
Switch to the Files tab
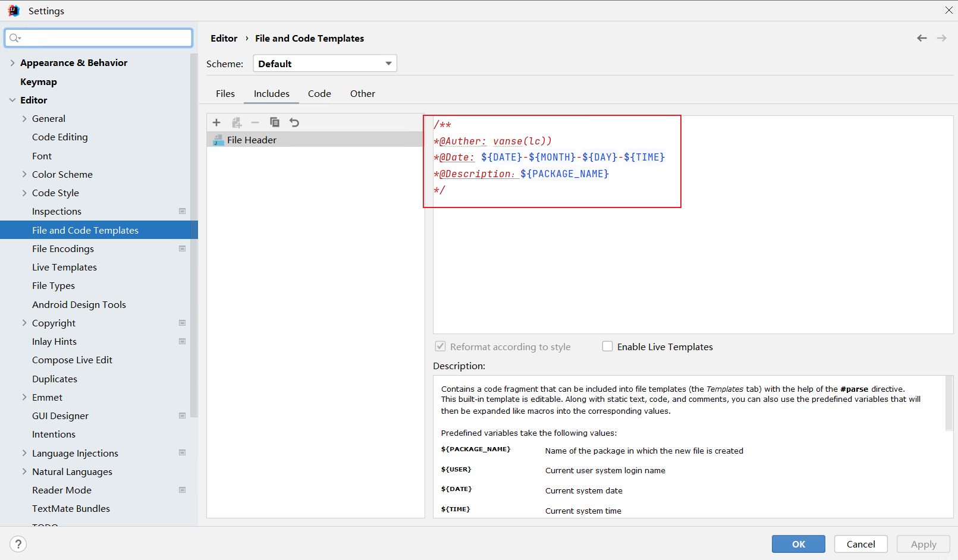click(x=225, y=93)
